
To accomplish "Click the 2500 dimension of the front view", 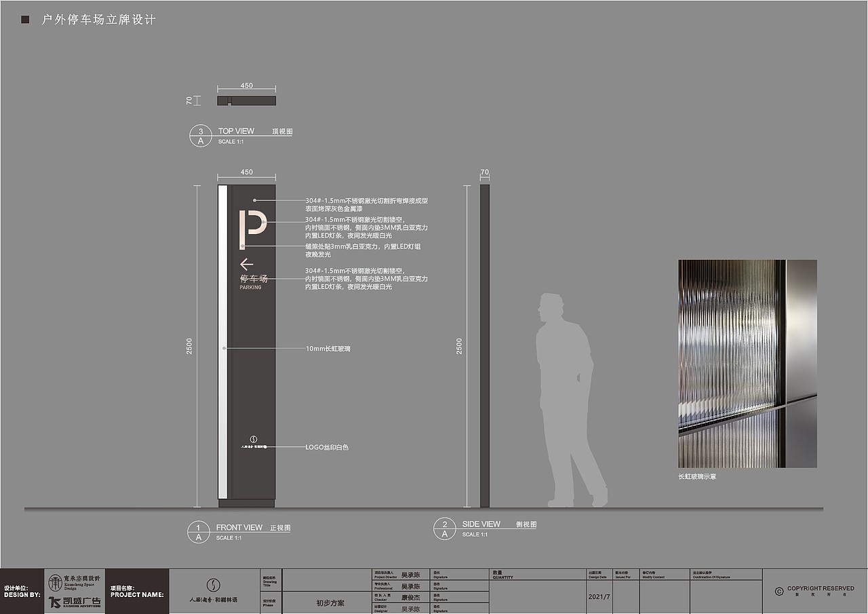I will click(190, 346).
